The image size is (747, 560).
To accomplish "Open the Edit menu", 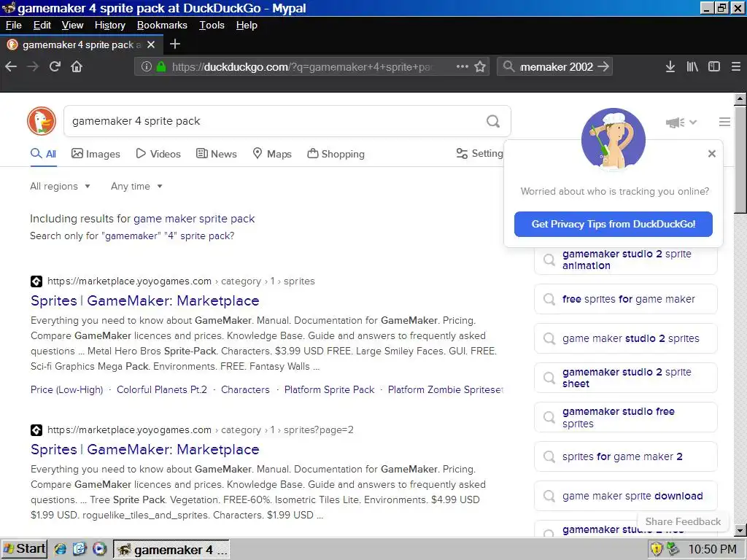I will coord(42,26).
